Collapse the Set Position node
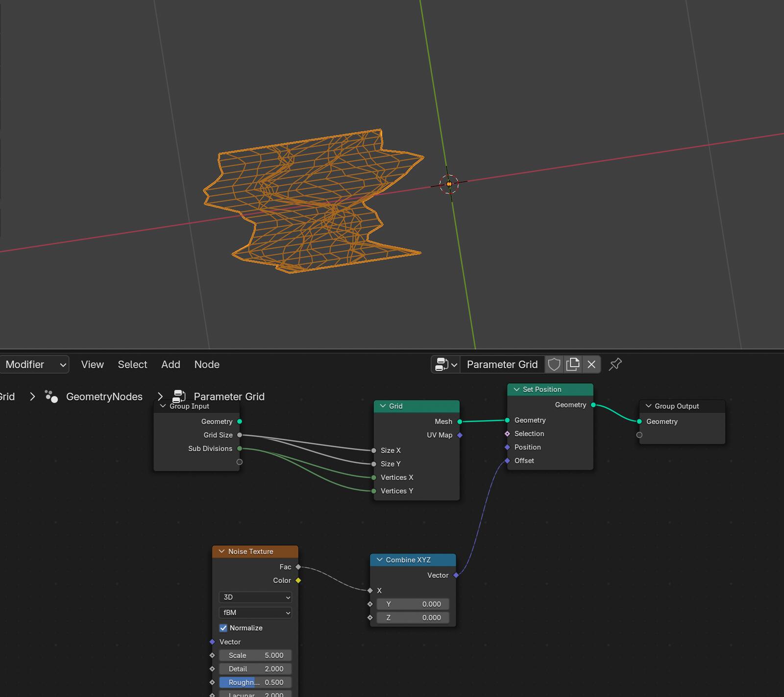This screenshot has height=697, width=784. 516,389
